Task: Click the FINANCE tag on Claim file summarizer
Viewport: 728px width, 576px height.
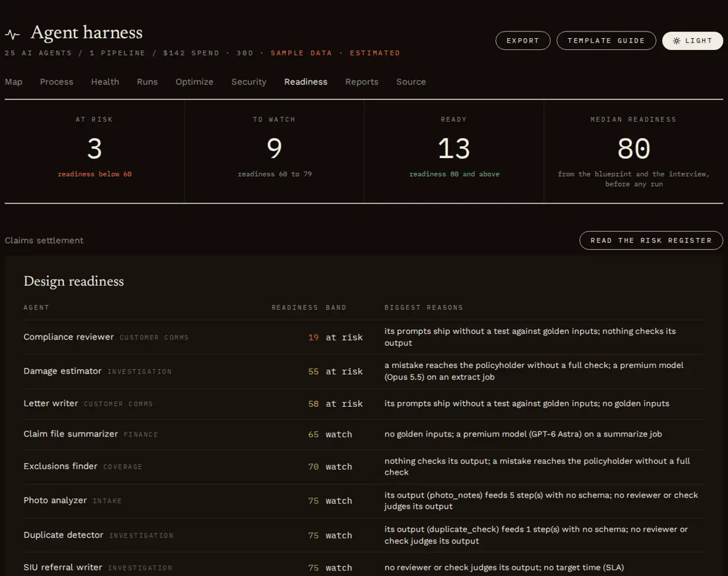Action: (x=141, y=435)
